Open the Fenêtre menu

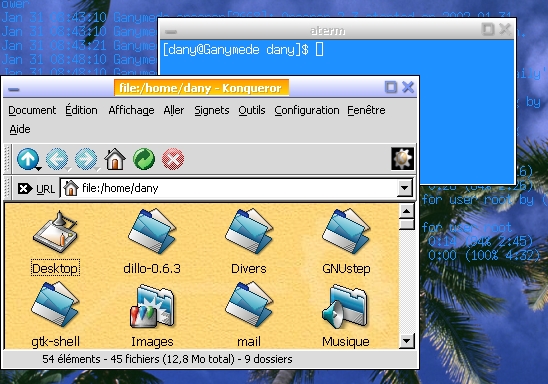click(366, 110)
